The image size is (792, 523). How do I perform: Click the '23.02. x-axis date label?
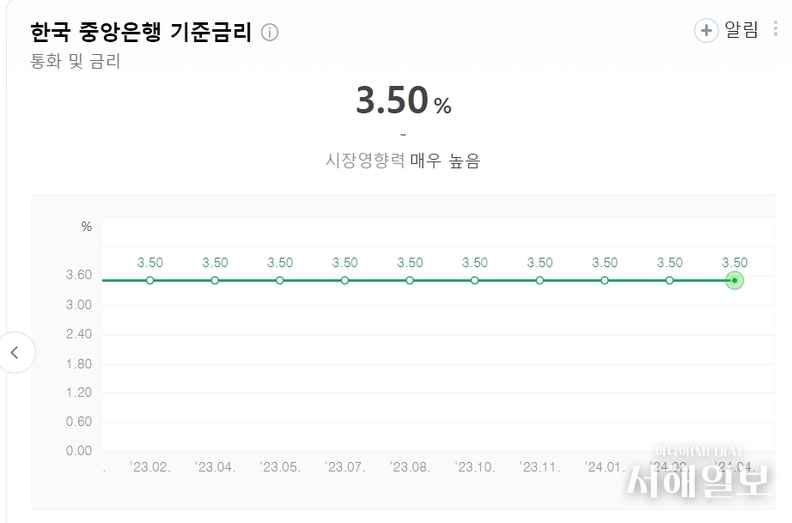[151, 467]
